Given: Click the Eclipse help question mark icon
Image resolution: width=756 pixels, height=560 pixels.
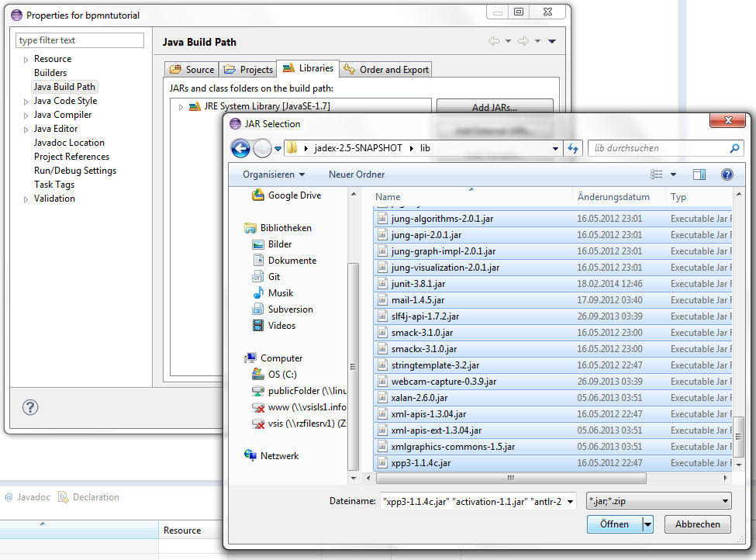Looking at the screenshot, I should (x=29, y=407).
